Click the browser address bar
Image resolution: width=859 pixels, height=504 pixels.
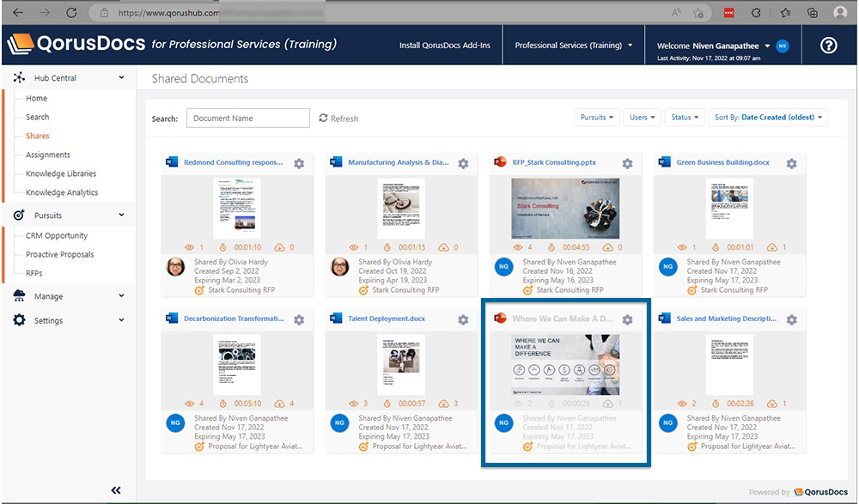tap(400, 13)
